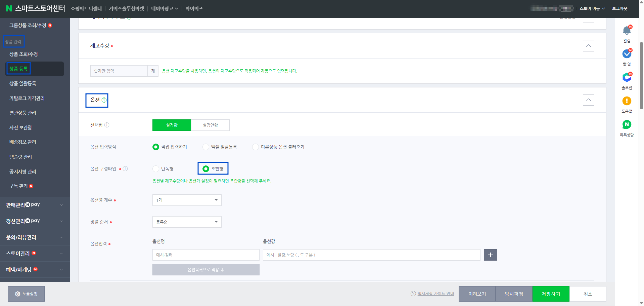
Task: Click the Naver N logo in header
Action: point(9,8)
